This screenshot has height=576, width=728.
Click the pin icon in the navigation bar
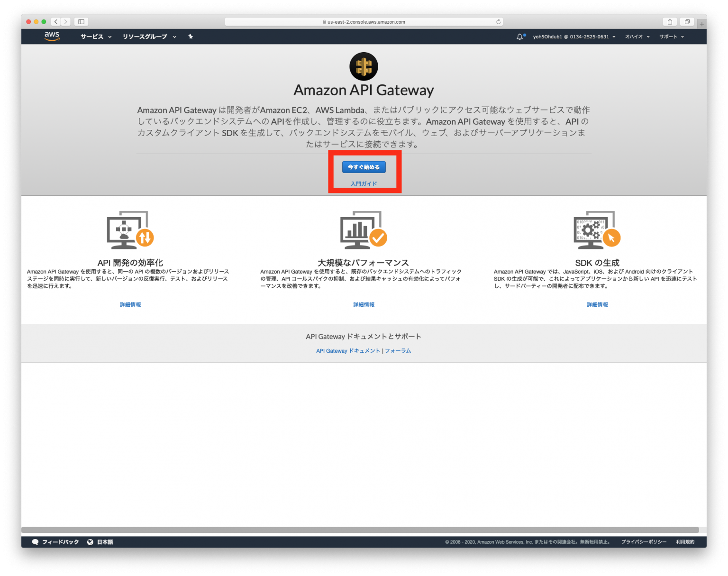coord(191,37)
